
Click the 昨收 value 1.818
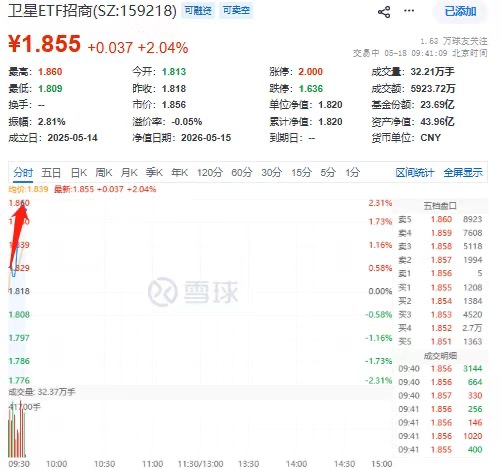(174, 89)
